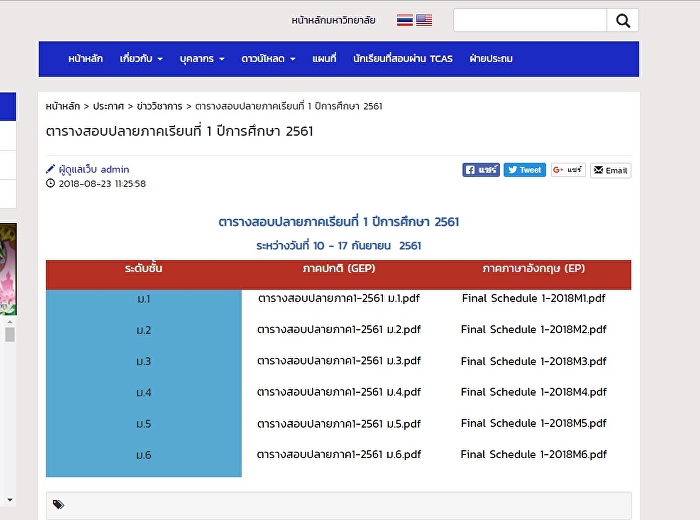Go to หน้าหลัก in the blue navbar
The width and height of the screenshot is (700, 520).
point(85,59)
